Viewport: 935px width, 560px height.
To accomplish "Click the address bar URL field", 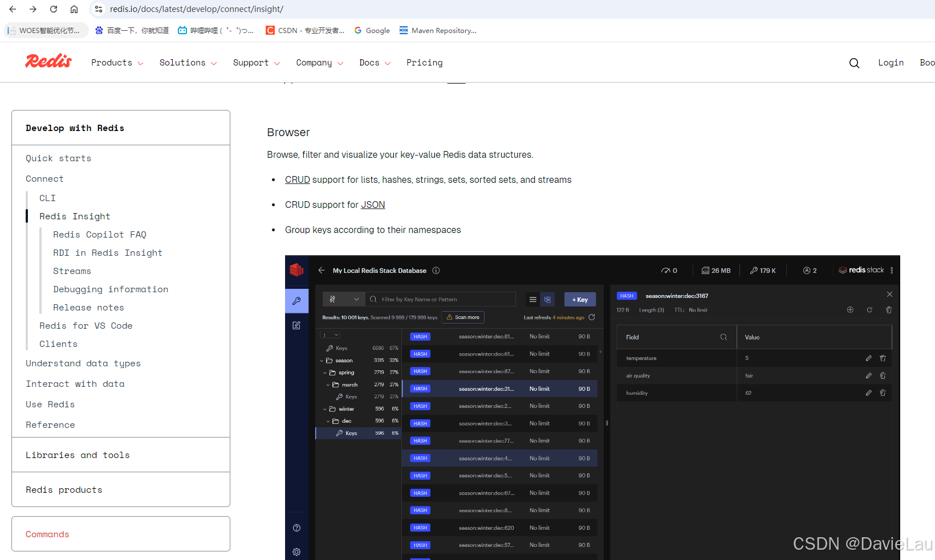I will click(x=197, y=9).
